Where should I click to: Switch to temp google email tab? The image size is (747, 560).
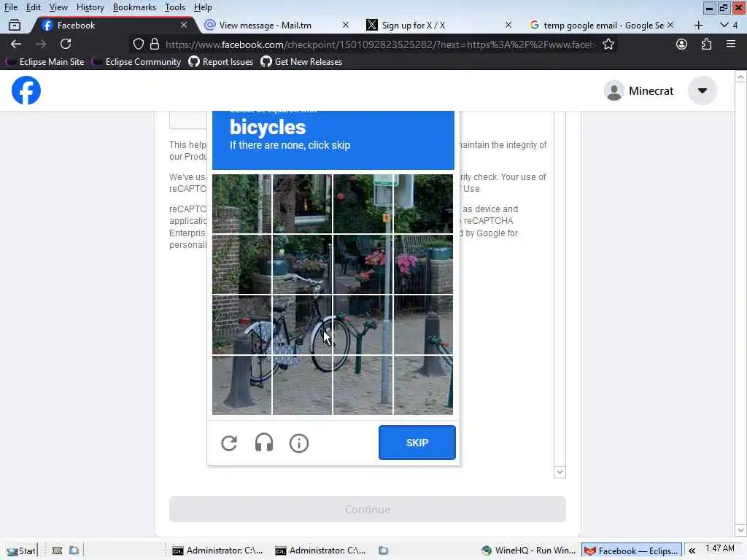coord(602,26)
